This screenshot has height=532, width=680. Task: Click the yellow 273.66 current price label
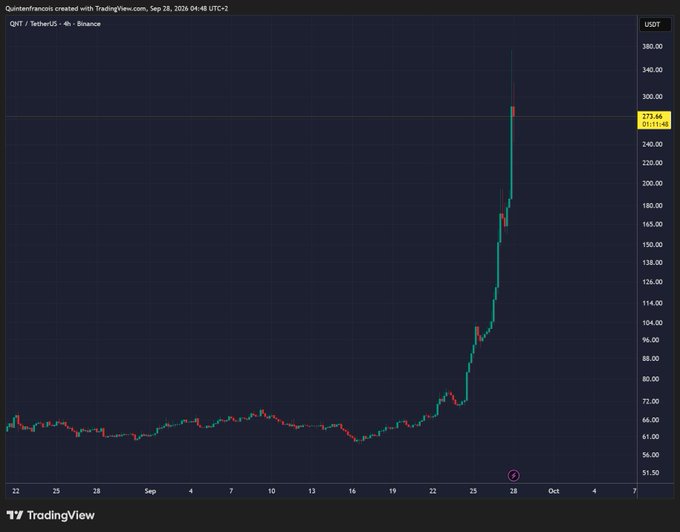[x=654, y=120]
